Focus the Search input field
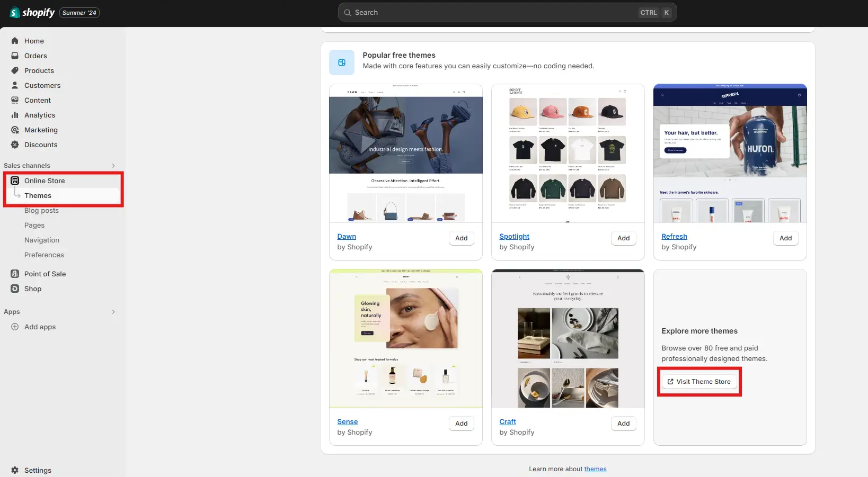868x477 pixels. click(507, 13)
